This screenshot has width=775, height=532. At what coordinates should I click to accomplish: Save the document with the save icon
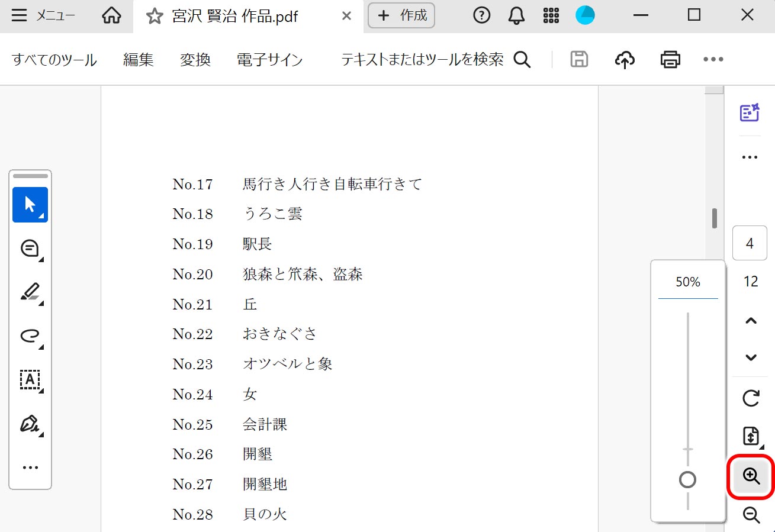pos(579,59)
